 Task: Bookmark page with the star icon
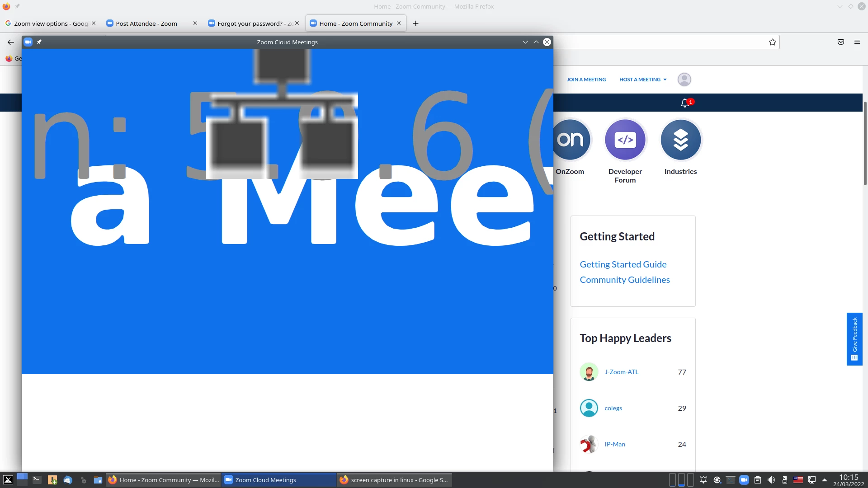coord(772,42)
